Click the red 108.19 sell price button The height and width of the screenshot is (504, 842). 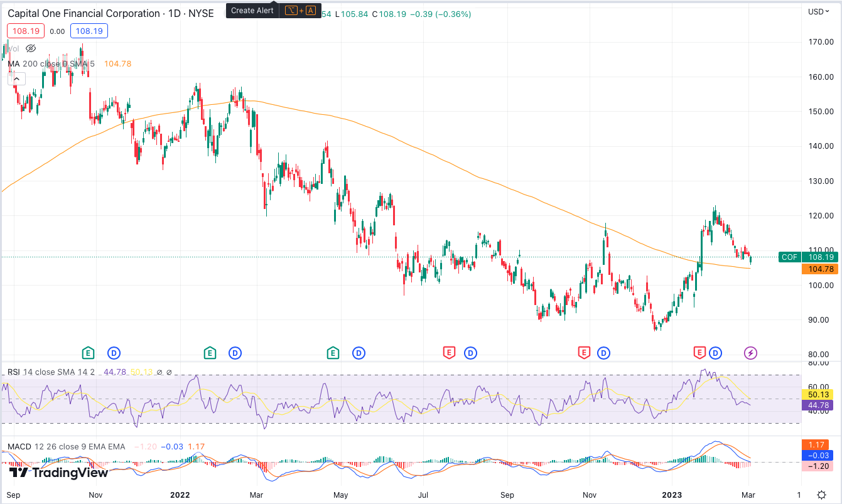(x=23, y=31)
